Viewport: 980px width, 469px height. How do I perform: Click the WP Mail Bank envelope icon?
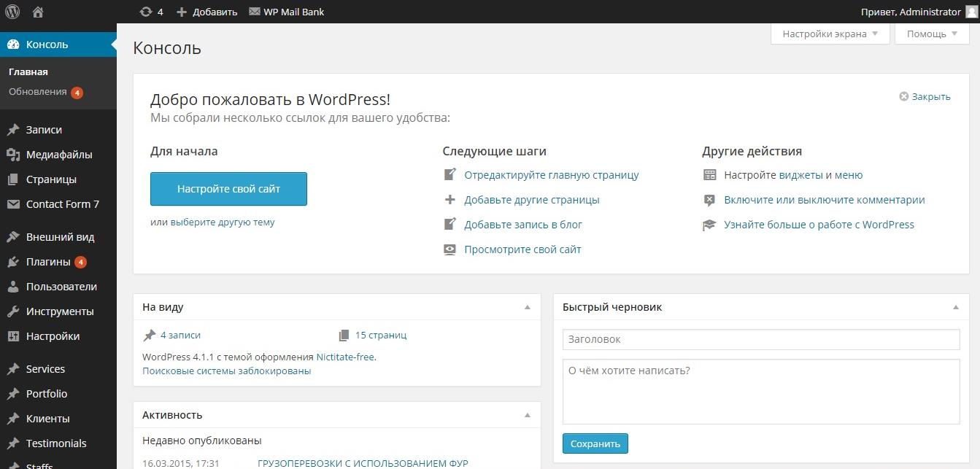pos(255,12)
